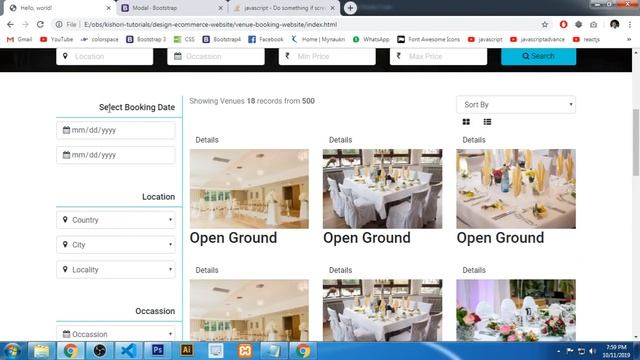Expand the Country dropdown

(116, 220)
